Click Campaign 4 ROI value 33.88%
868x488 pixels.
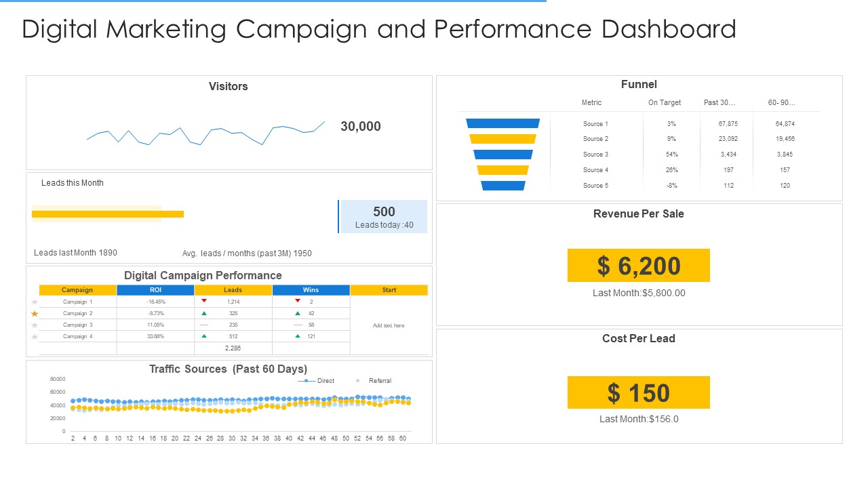point(155,336)
